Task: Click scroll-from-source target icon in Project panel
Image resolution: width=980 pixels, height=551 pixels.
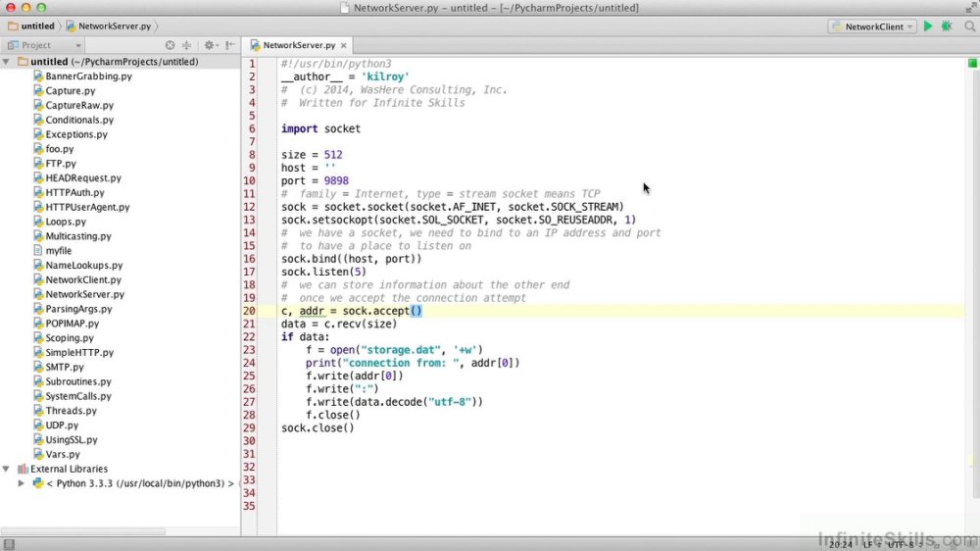Action: (x=170, y=45)
